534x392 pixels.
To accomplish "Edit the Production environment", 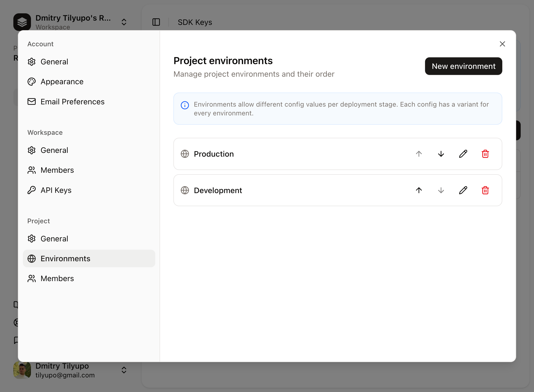I will pos(463,154).
